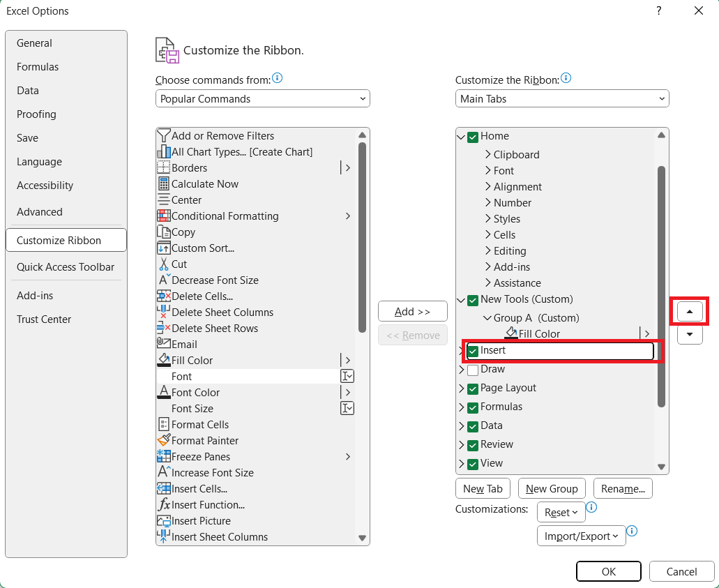Select the All Chart Types chart icon
The width and height of the screenshot is (719, 588).
tap(164, 152)
